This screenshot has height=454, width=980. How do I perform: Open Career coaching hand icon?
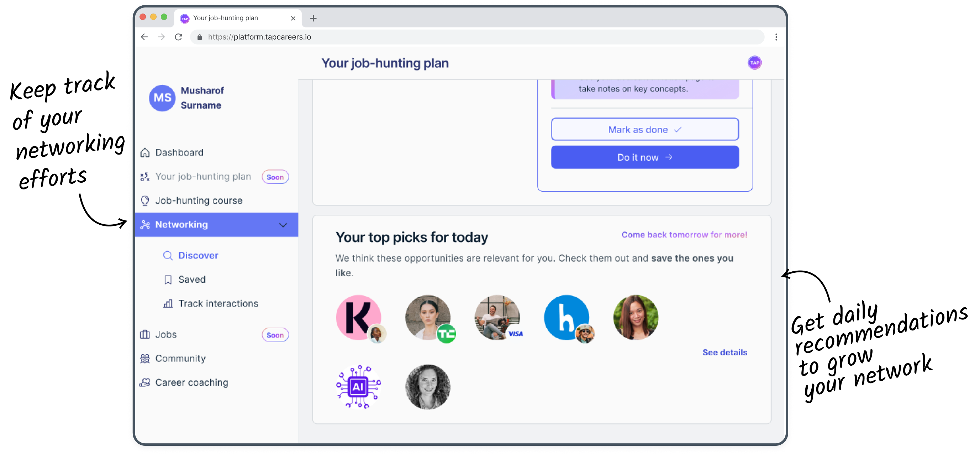[145, 382]
